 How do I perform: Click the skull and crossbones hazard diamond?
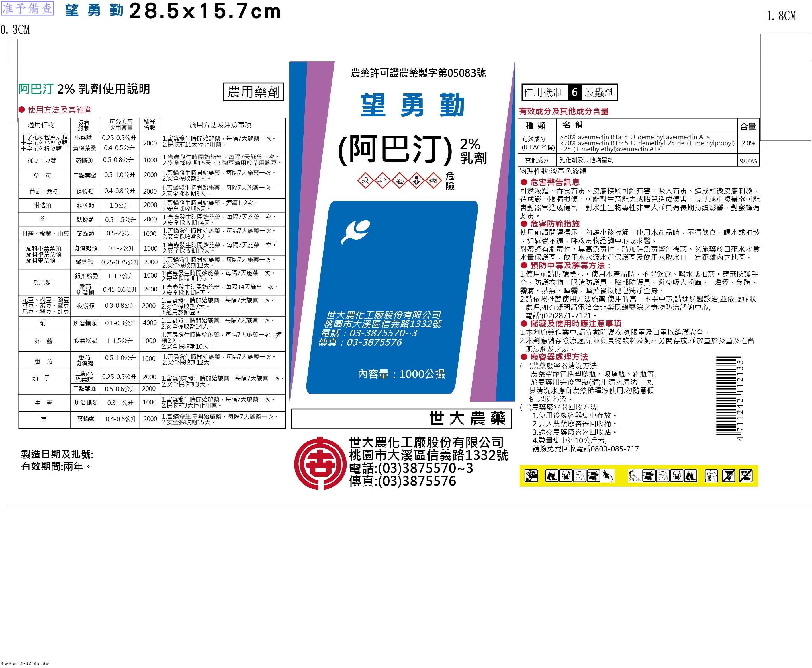(366, 180)
